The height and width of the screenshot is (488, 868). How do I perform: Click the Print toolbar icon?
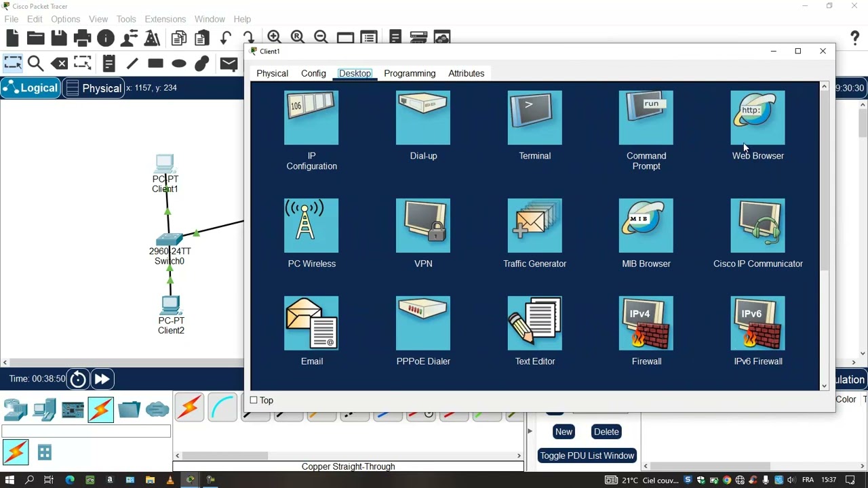tap(82, 38)
